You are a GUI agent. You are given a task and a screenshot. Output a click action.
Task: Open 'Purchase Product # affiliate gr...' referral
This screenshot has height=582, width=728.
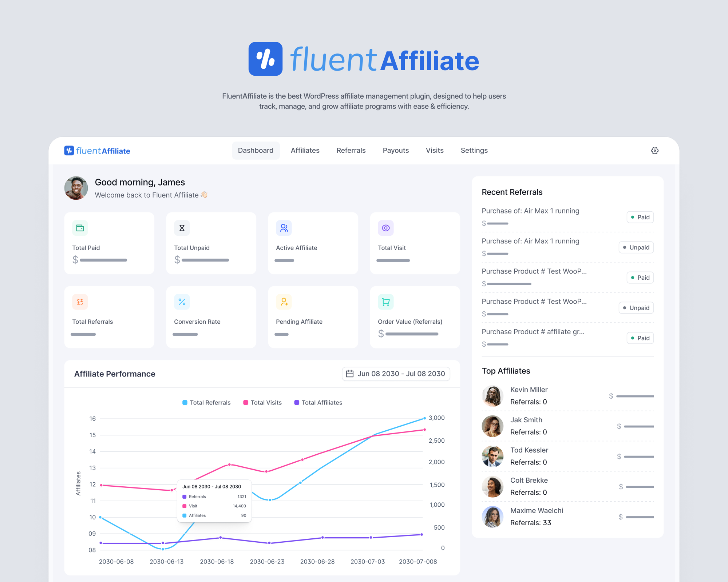click(x=533, y=332)
